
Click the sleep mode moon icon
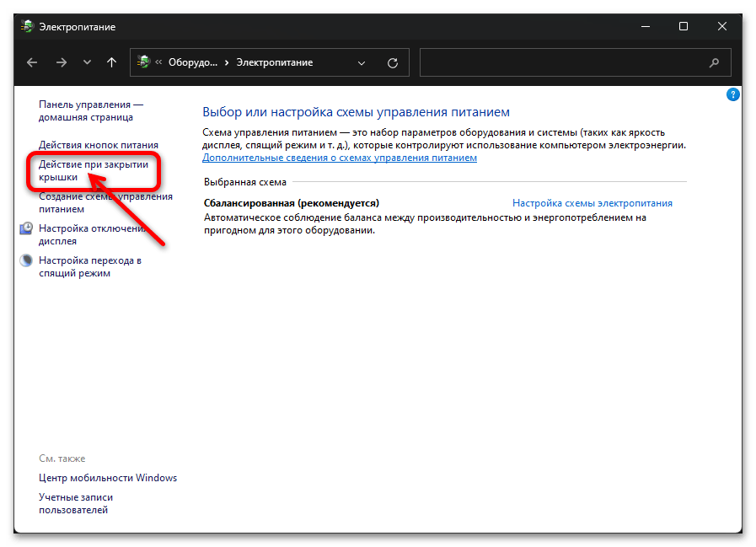tap(26, 260)
